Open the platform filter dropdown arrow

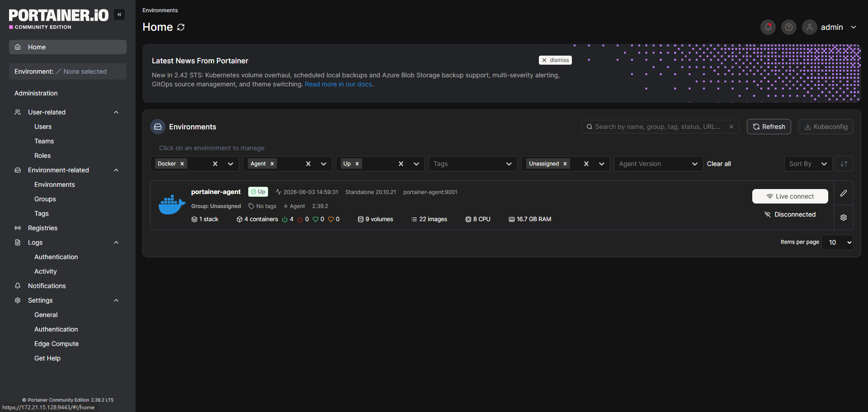pos(231,164)
